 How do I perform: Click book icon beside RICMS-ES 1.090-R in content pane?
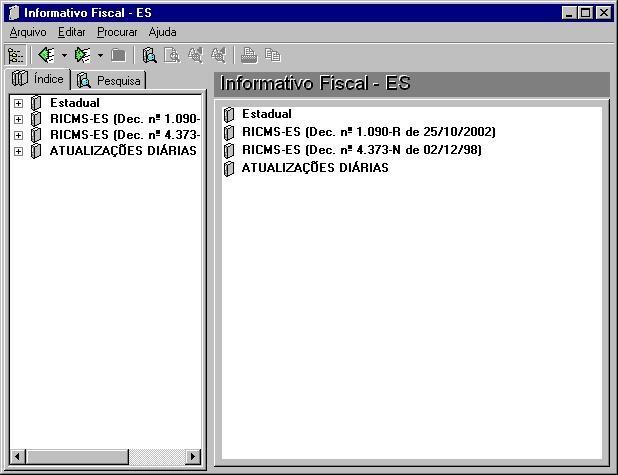[229, 132]
